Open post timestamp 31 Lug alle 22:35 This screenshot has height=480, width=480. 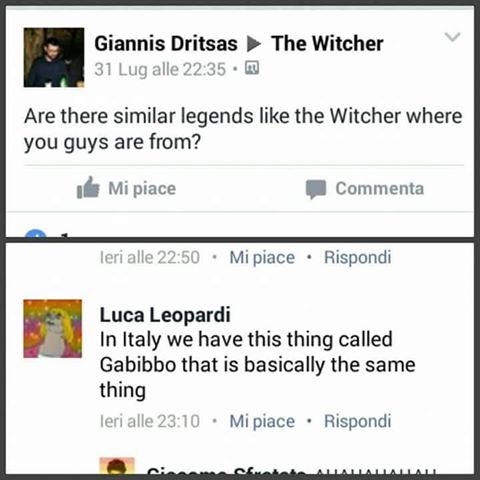pos(160,69)
